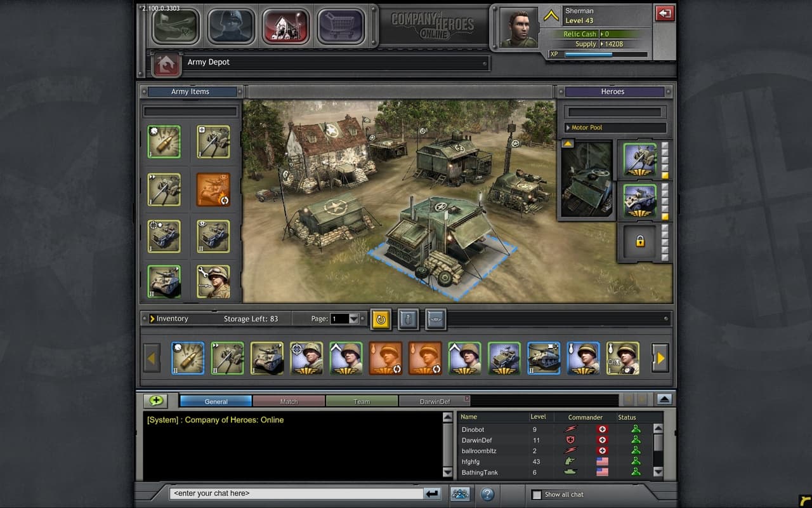Screen dimensions: 812x508
Task: Open the DarwinDef chat tab
Action: [x=435, y=401]
